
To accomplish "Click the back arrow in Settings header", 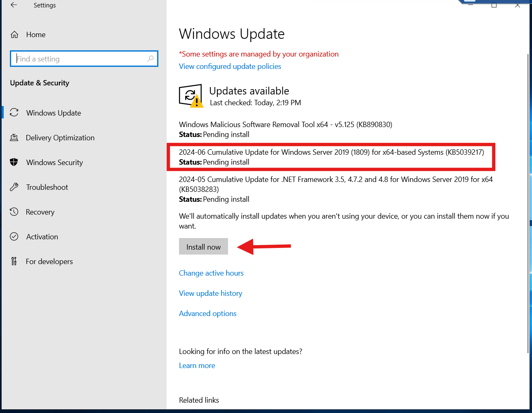I will 14,5.
